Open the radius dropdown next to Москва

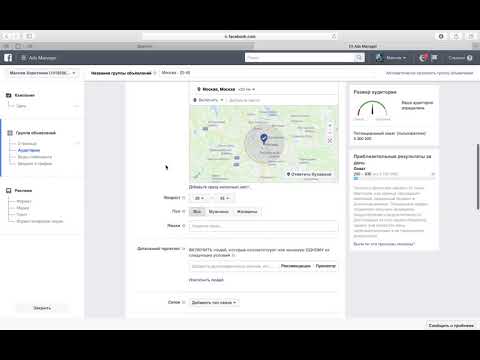tap(247, 89)
